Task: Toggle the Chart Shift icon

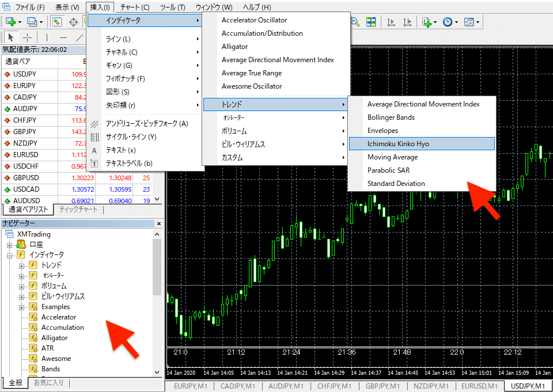Action: 407,22
